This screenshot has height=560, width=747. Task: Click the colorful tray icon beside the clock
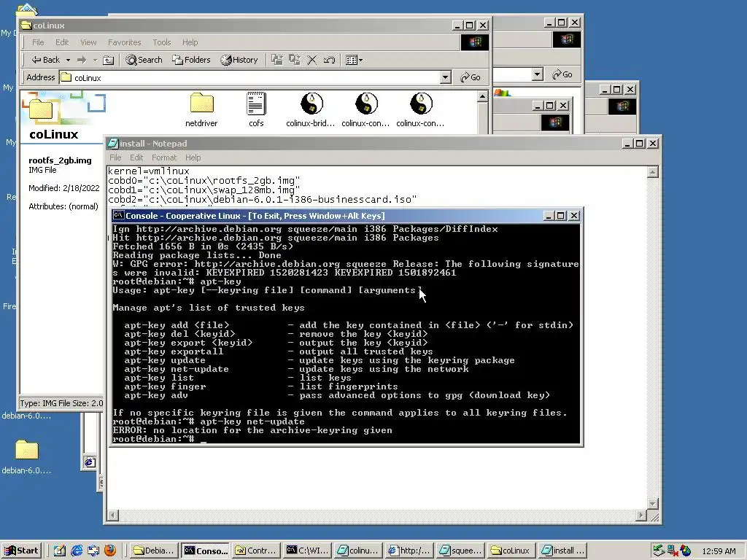(686, 551)
